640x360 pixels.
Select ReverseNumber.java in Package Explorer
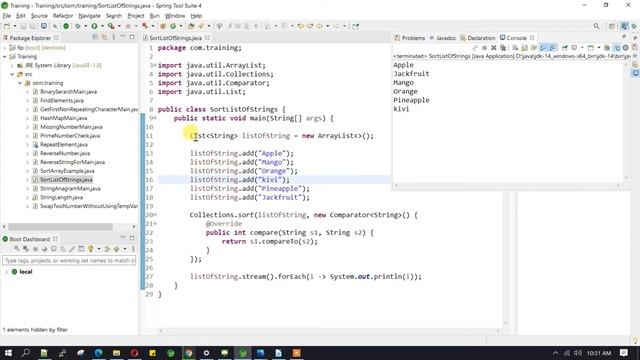tap(65, 153)
